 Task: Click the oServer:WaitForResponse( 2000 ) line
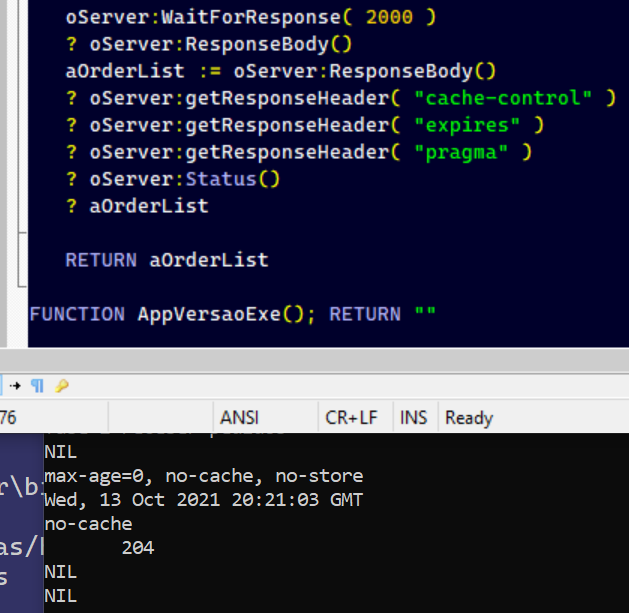251,17
